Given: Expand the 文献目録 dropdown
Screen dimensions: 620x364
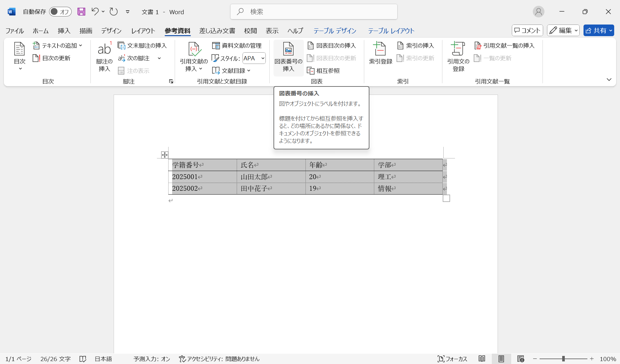Looking at the screenshot, I should point(231,70).
